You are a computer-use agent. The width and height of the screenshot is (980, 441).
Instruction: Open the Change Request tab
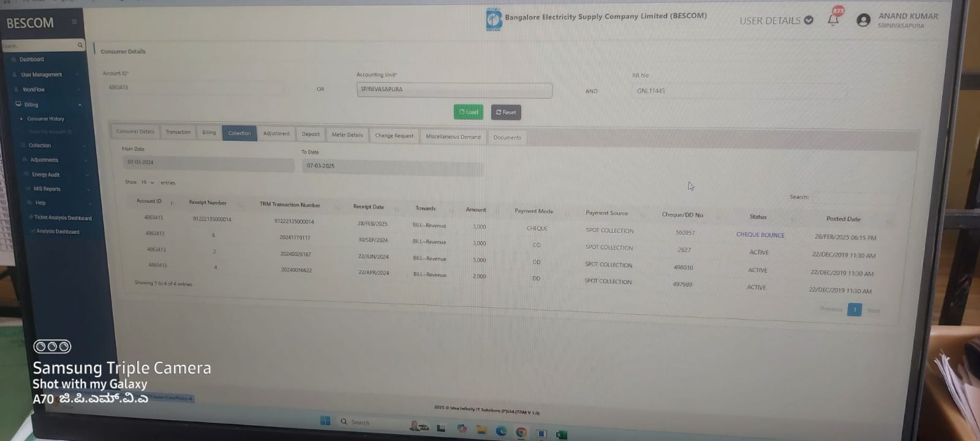pyautogui.click(x=394, y=135)
